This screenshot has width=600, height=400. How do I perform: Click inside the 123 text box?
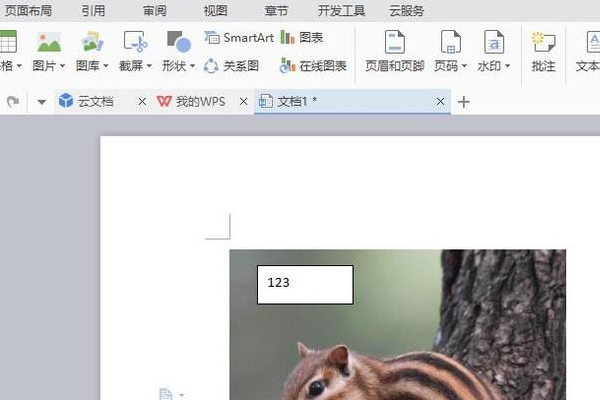click(x=305, y=284)
